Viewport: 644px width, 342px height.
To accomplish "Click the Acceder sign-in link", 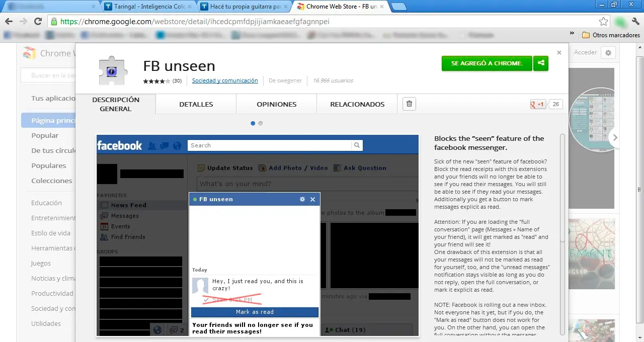I will coord(586,52).
